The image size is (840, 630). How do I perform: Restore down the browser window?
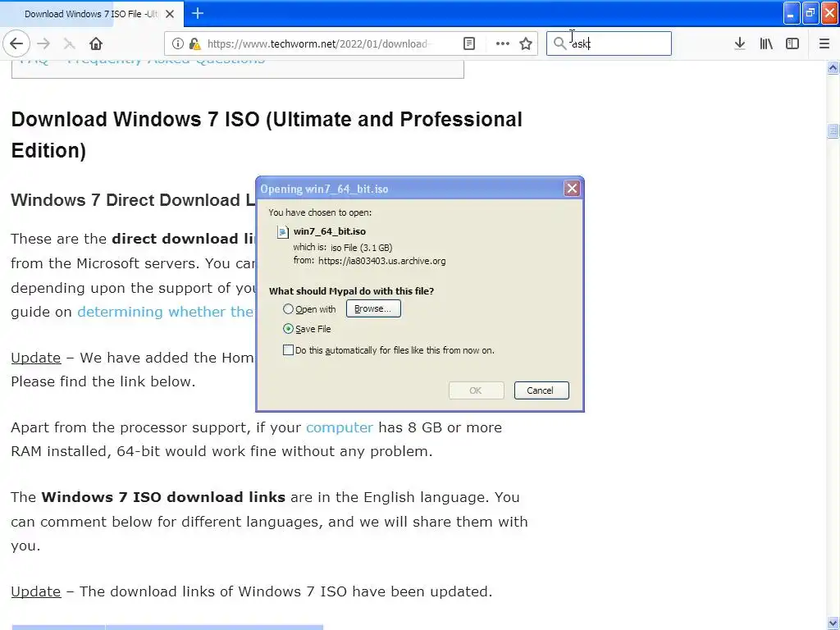810,13
